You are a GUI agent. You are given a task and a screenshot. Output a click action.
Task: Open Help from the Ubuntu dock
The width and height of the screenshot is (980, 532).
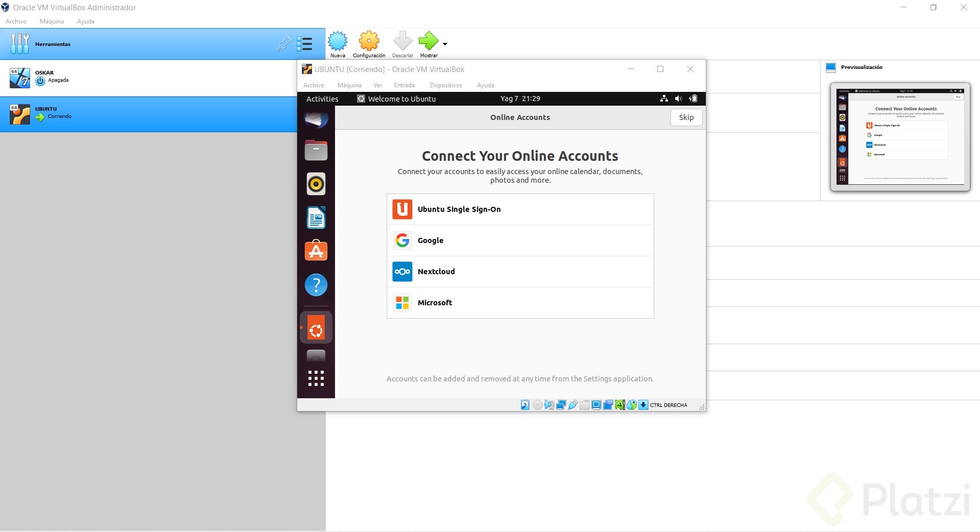click(x=316, y=285)
